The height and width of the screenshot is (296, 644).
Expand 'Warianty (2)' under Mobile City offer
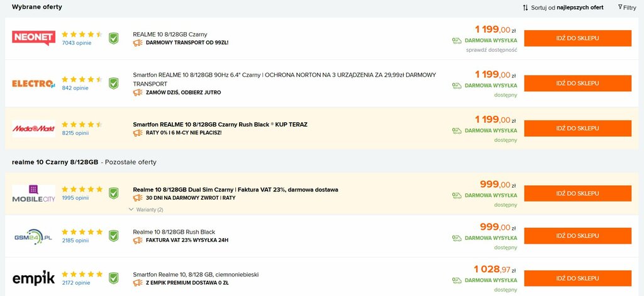[x=146, y=210]
